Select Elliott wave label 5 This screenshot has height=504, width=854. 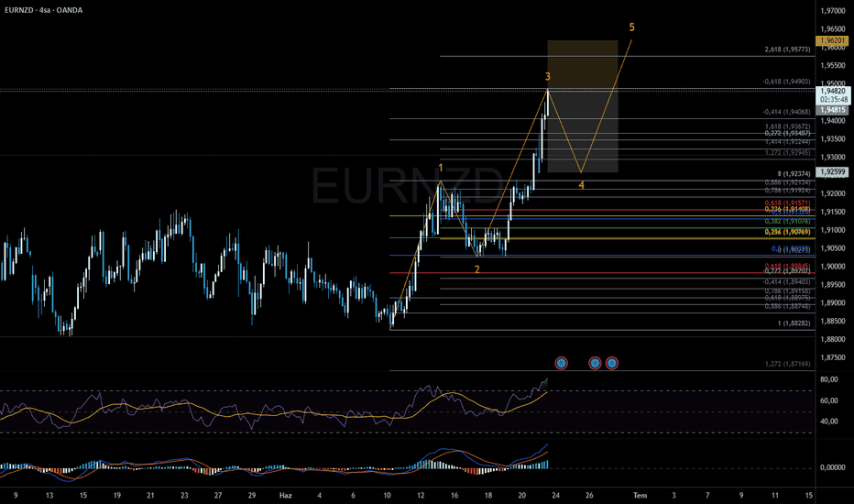point(631,27)
